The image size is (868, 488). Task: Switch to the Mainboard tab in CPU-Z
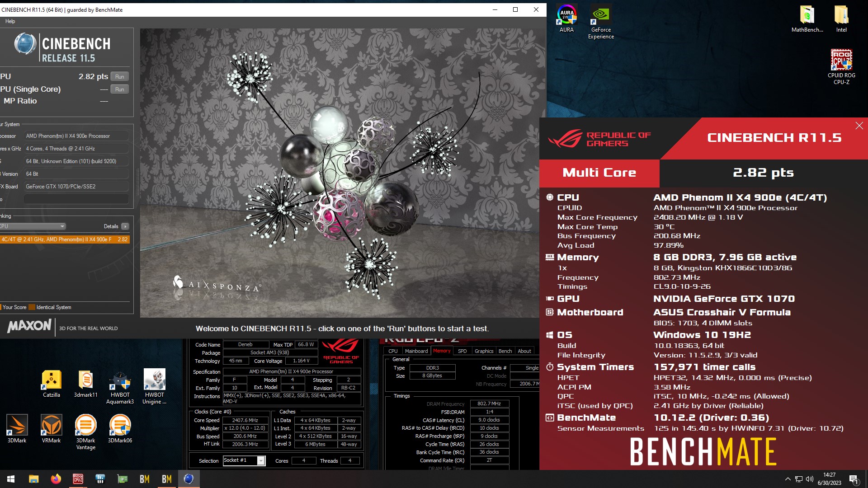pyautogui.click(x=416, y=351)
